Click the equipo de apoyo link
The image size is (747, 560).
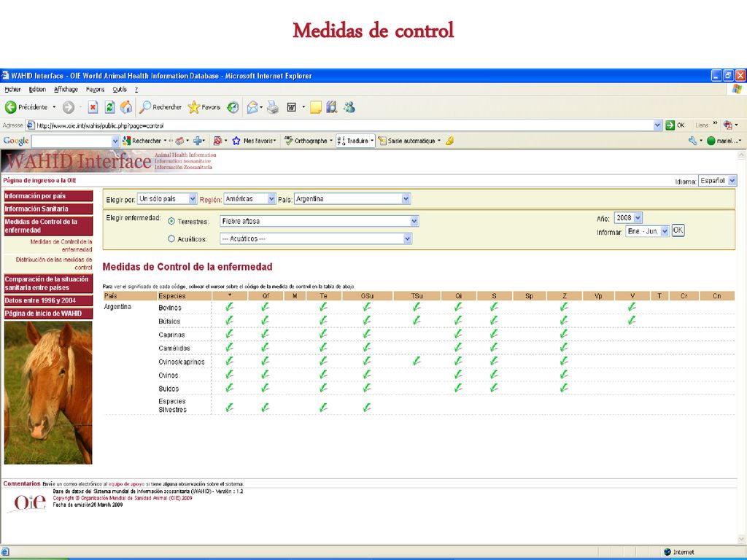(126, 484)
